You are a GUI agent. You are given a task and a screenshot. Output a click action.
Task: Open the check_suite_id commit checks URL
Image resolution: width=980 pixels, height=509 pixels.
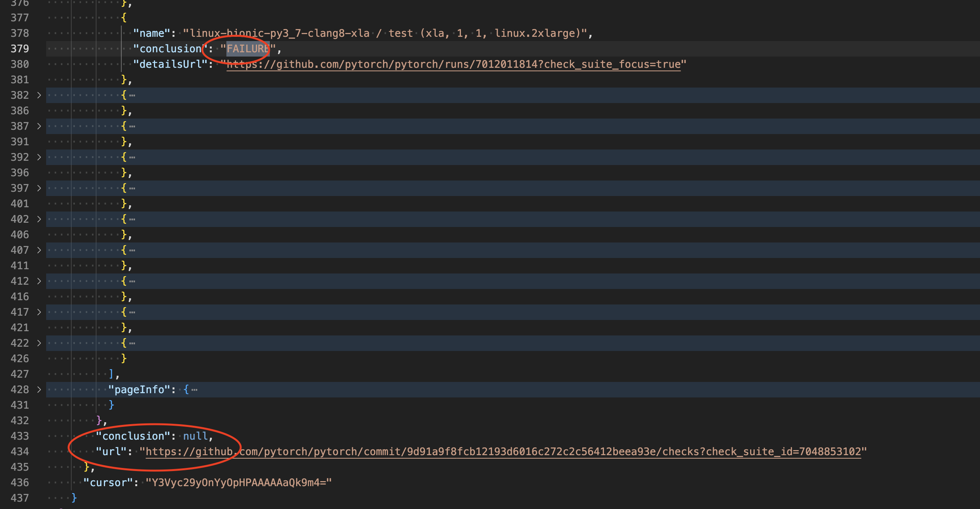tap(503, 452)
